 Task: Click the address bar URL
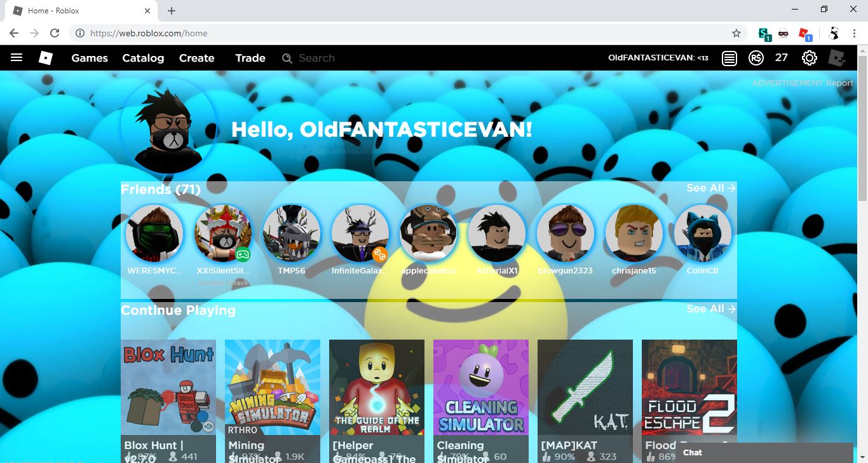(149, 33)
